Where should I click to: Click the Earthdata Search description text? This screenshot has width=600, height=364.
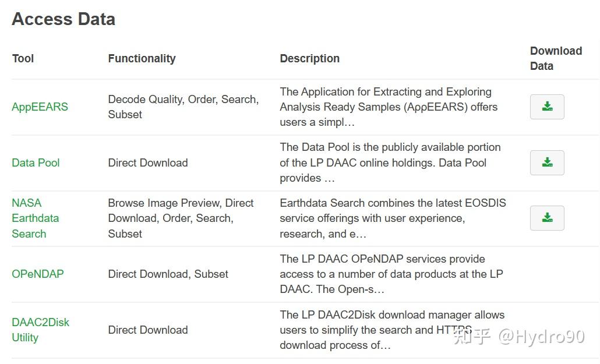click(x=393, y=218)
